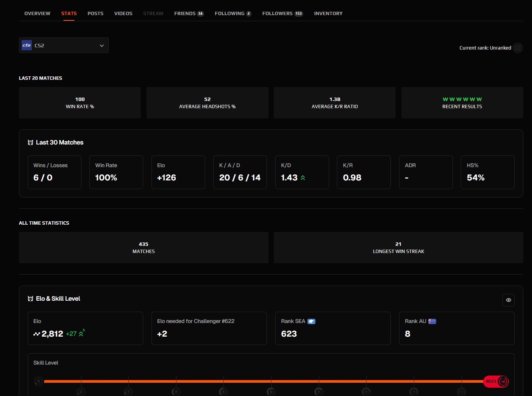Click the green rise indicator beside +27 Elo
532x396 pixels.
tap(81, 334)
